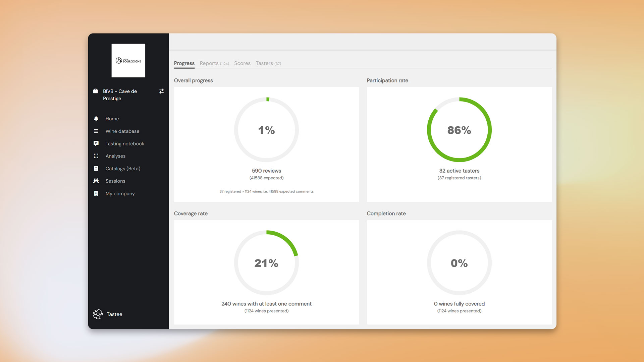Open the Catalogs (Beta) book icon
The width and height of the screenshot is (644, 362).
coord(97,168)
